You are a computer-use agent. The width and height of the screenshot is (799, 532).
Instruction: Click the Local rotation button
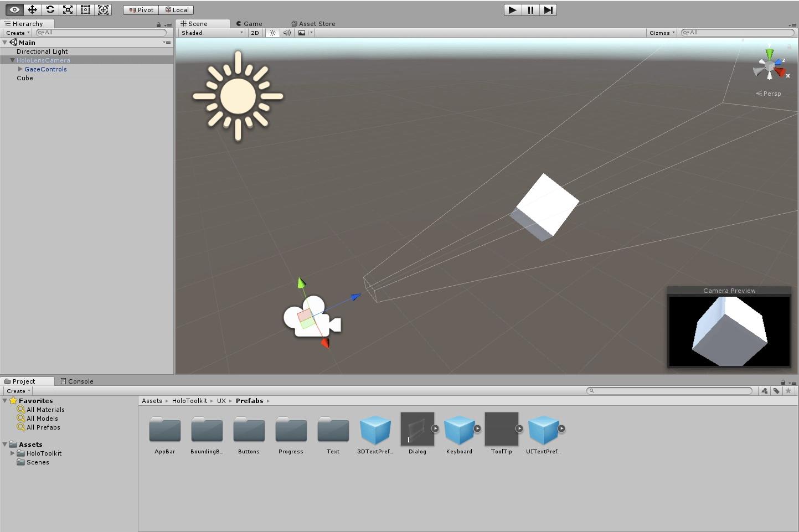click(x=177, y=9)
